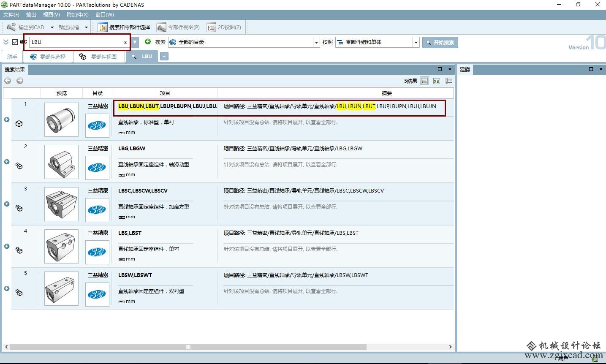The height and width of the screenshot is (364, 606).
Task: Open 附加件(X) menu
Action: click(x=78, y=15)
